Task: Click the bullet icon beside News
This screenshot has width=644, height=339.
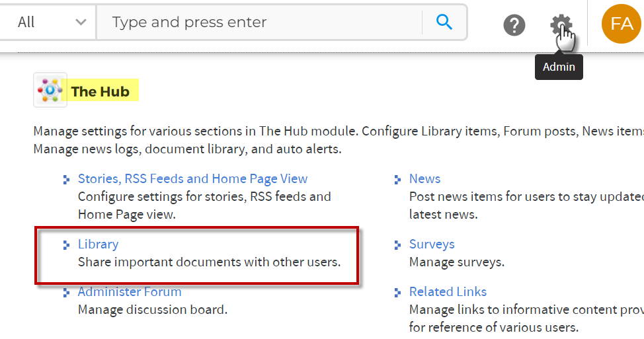Action: [397, 179]
